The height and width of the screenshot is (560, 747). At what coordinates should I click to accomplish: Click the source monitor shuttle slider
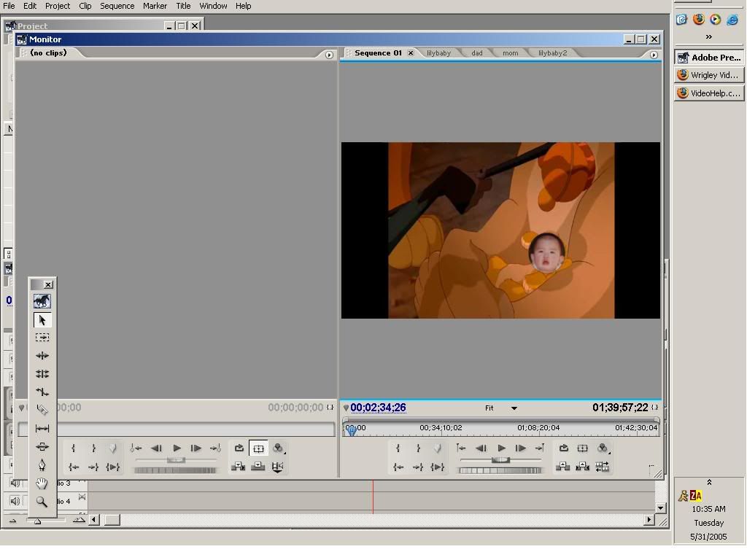point(176,460)
